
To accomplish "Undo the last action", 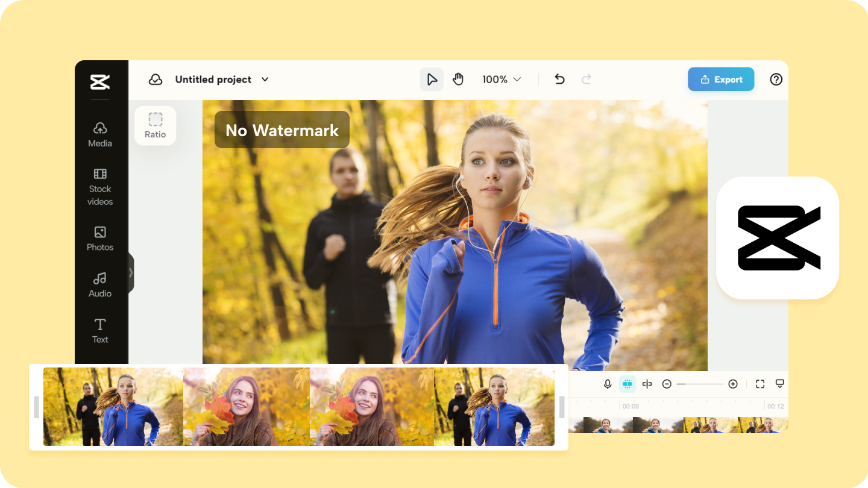I will click(x=559, y=80).
